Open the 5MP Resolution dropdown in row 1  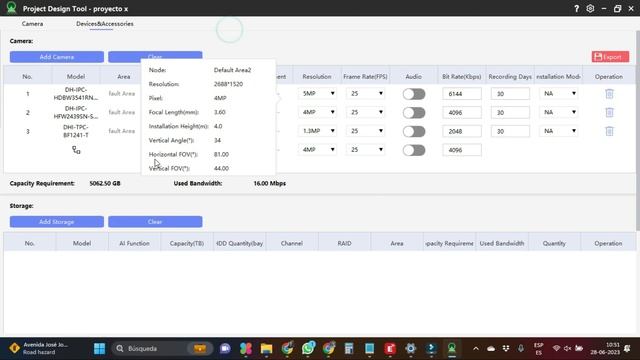[x=317, y=93]
